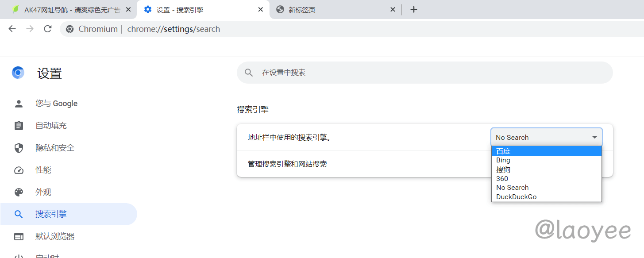644x258 pixels.
Task: Click the browser back arrow
Action: pos(12,29)
